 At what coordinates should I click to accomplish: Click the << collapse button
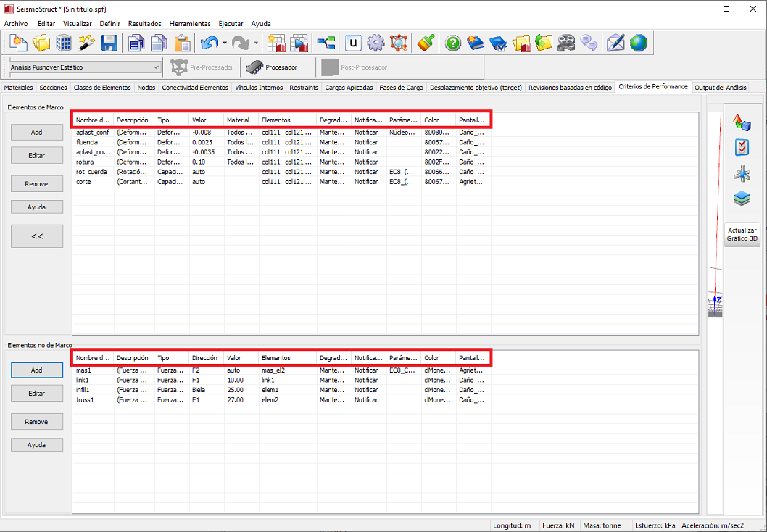(x=37, y=236)
